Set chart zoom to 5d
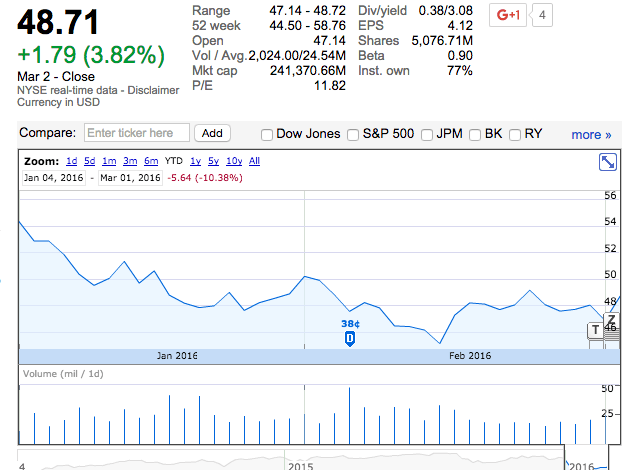The height and width of the screenshot is (470, 625). 90,161
